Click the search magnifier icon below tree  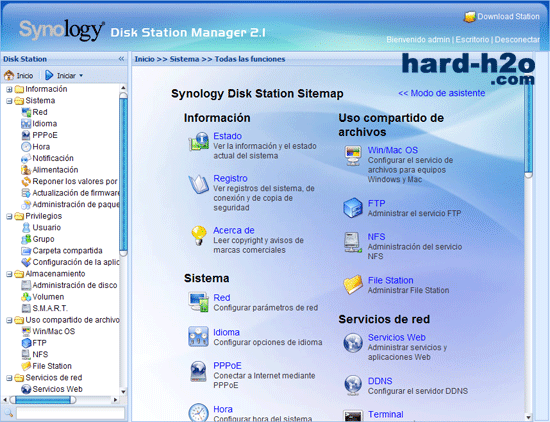pos(8,413)
